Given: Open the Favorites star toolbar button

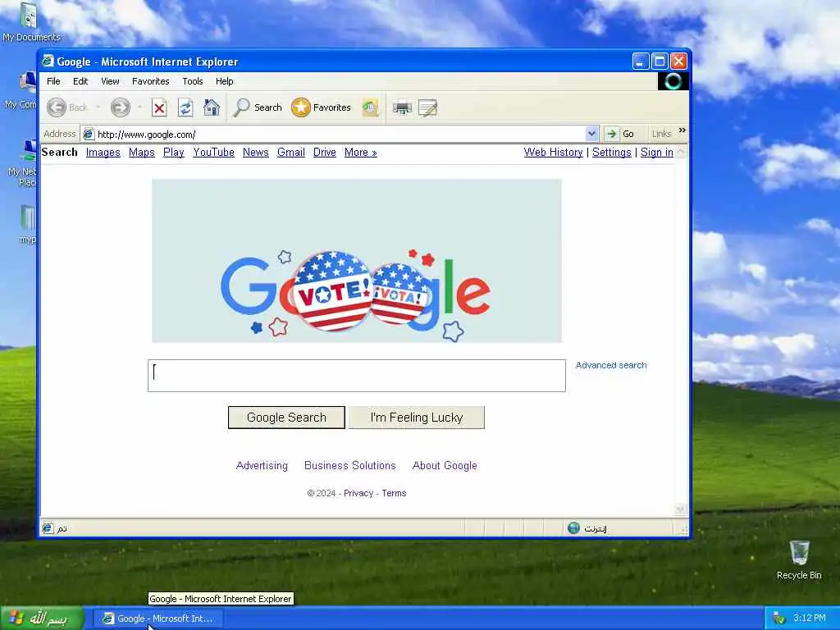Looking at the screenshot, I should coord(321,107).
